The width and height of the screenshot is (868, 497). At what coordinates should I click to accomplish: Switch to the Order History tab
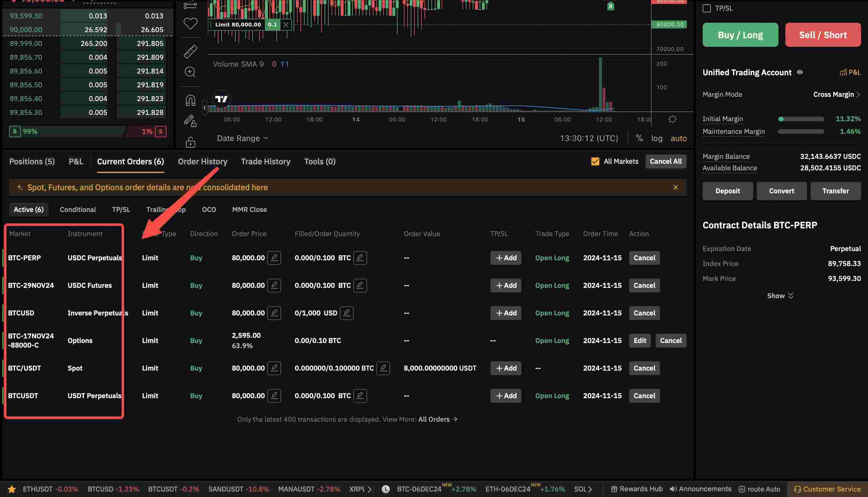click(x=203, y=161)
